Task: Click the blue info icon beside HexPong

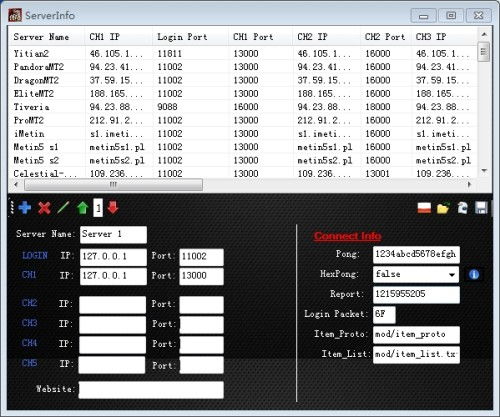Action: [474, 274]
